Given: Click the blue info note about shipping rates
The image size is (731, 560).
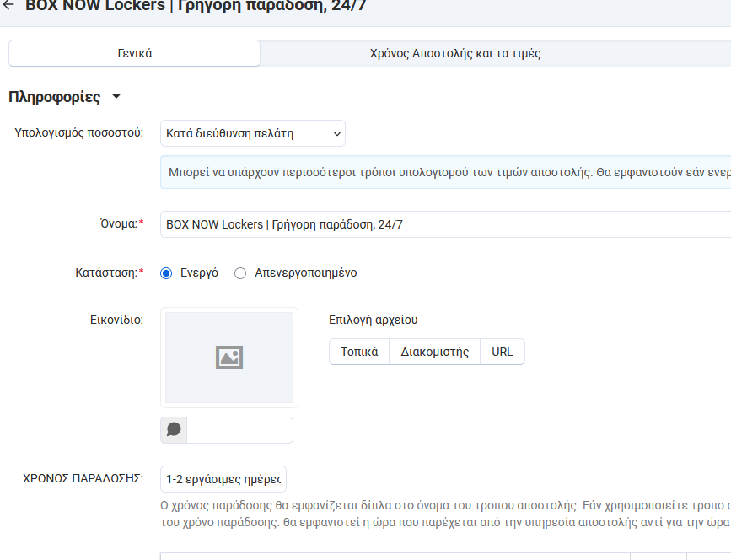Looking at the screenshot, I should (446, 172).
